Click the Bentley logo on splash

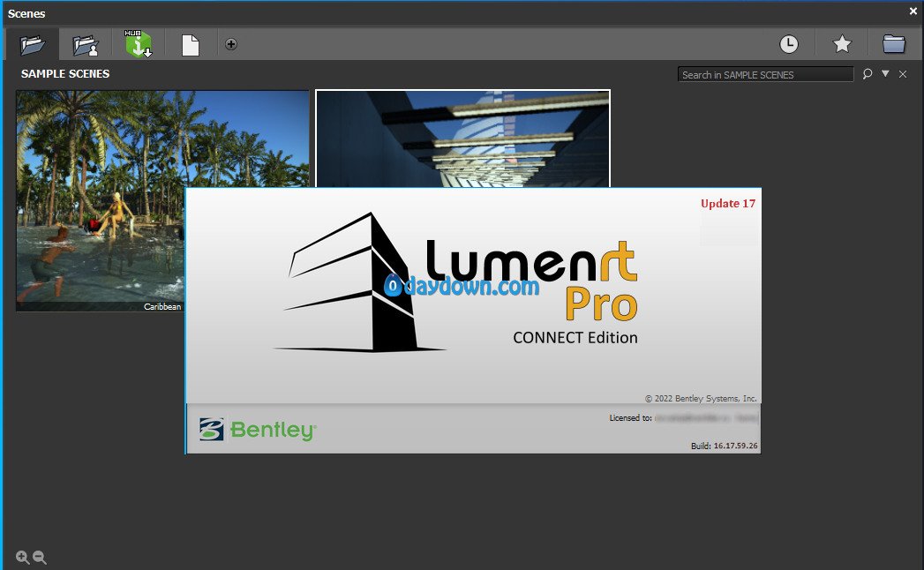(258, 430)
